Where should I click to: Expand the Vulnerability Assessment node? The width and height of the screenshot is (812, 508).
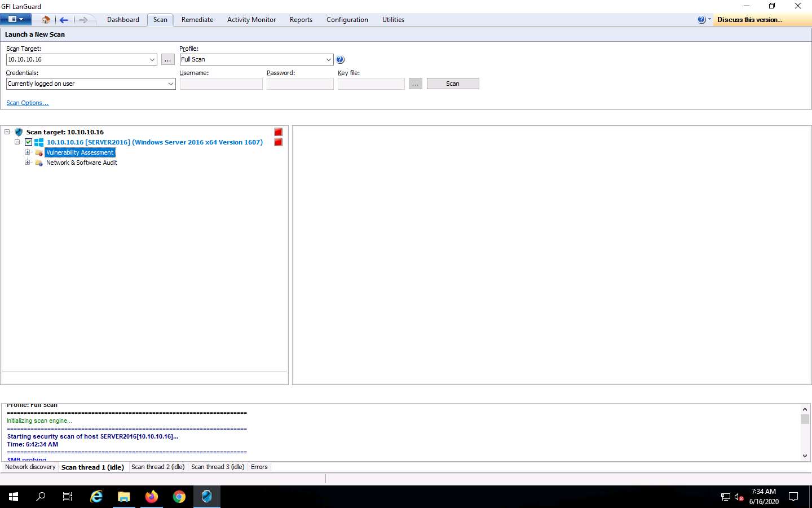click(x=27, y=152)
